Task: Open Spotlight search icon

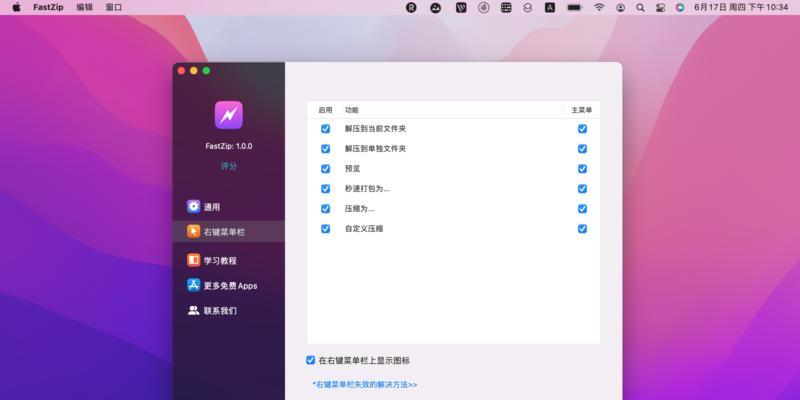Action: click(640, 8)
